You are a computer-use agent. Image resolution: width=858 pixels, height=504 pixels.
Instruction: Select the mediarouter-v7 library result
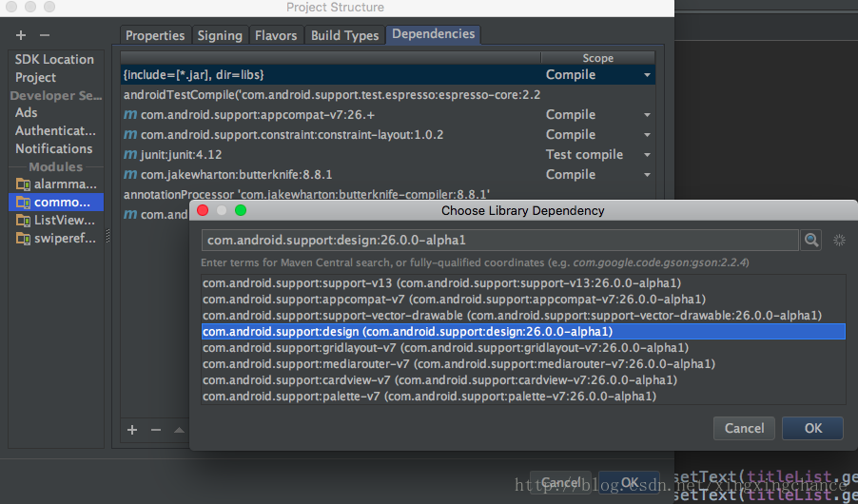tap(523, 364)
